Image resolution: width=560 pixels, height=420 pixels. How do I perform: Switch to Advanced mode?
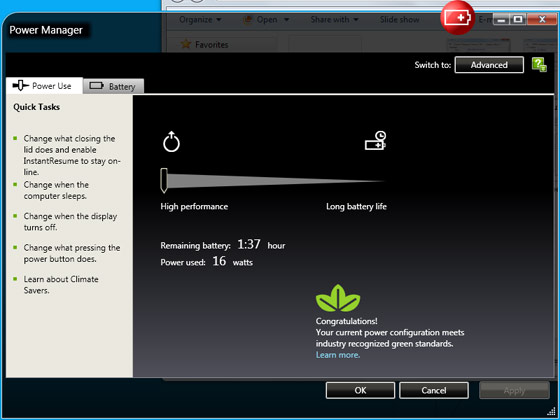click(489, 65)
